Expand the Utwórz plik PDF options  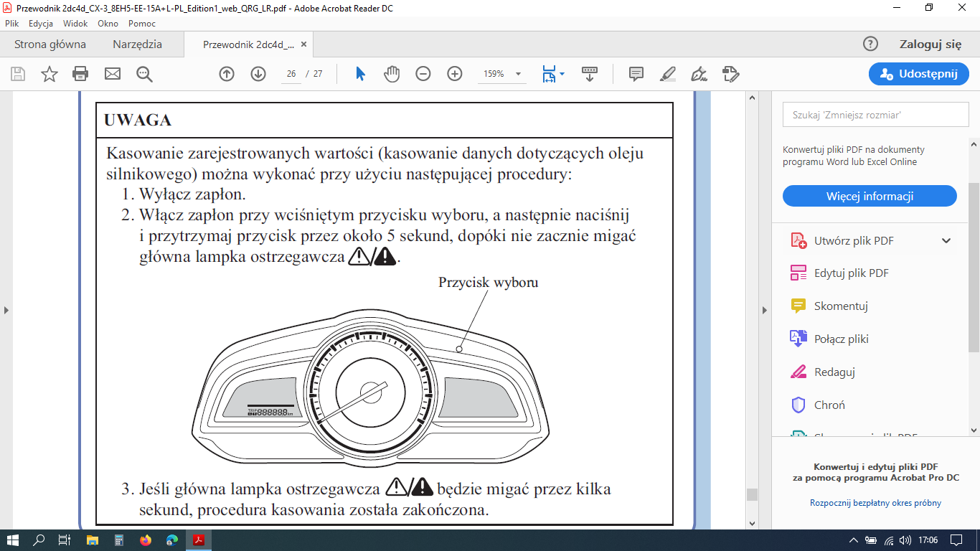click(x=946, y=241)
